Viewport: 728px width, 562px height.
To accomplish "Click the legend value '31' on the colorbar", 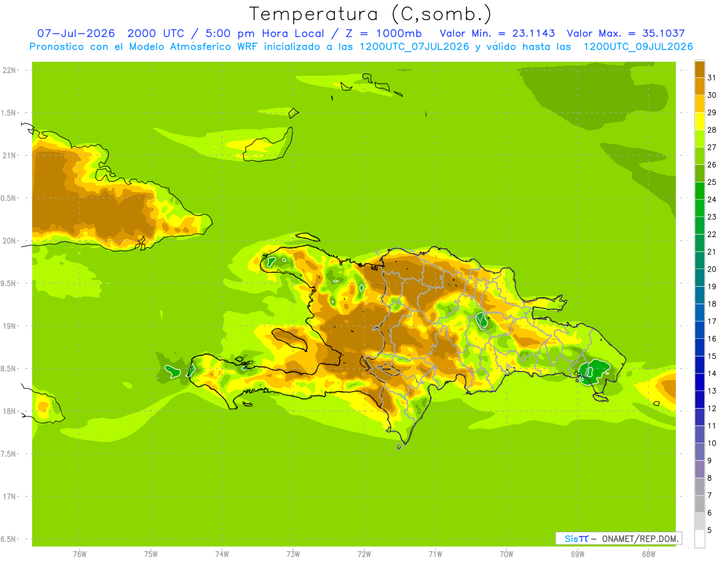I will 712,78.
